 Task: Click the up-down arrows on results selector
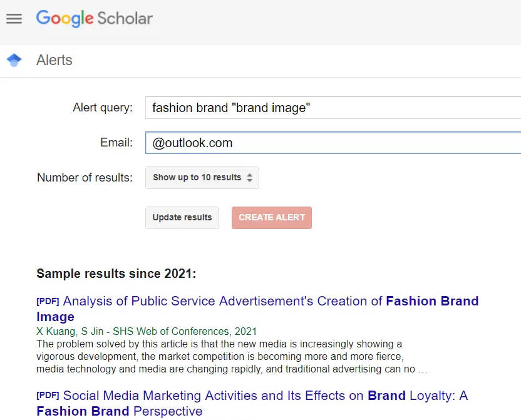(249, 178)
